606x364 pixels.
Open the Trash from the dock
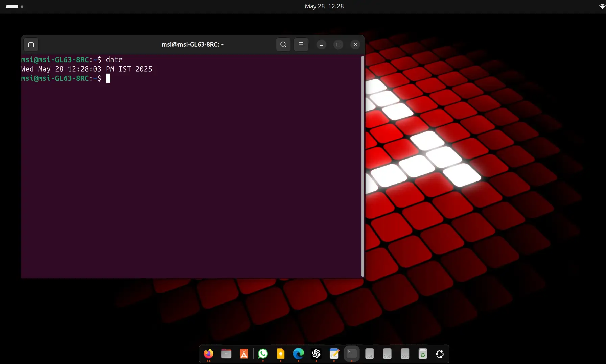click(x=423, y=354)
